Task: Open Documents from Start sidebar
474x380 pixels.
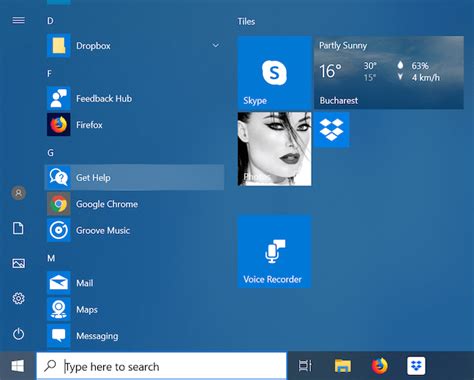Action: [18, 228]
